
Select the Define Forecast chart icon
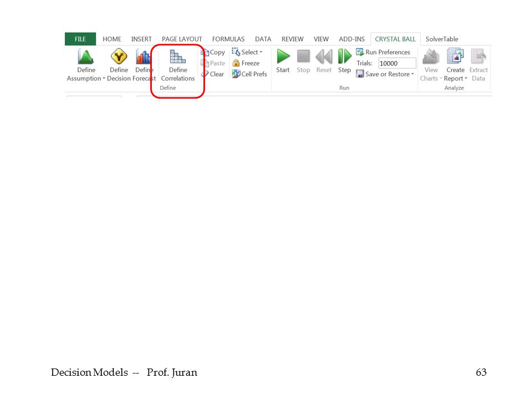[x=143, y=57]
